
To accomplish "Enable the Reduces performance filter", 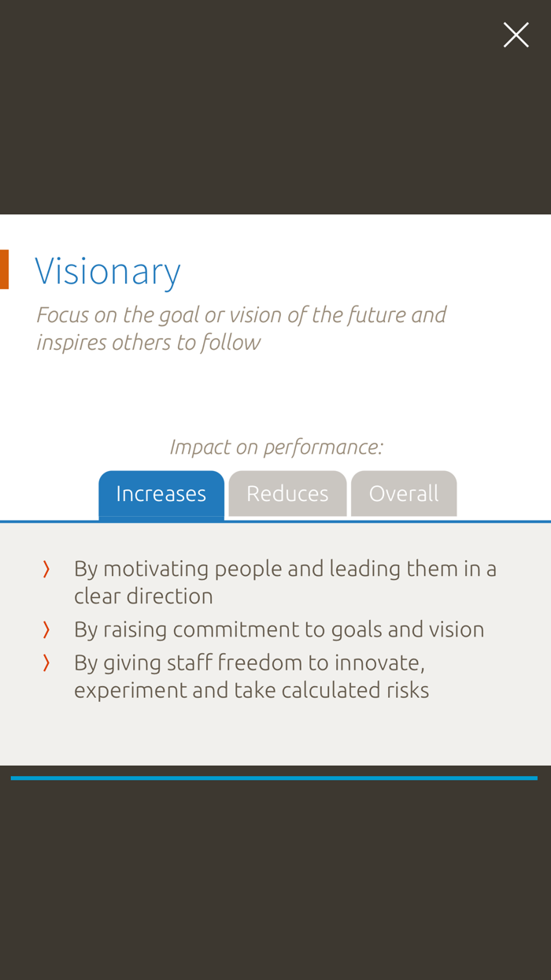I will click(x=287, y=492).
